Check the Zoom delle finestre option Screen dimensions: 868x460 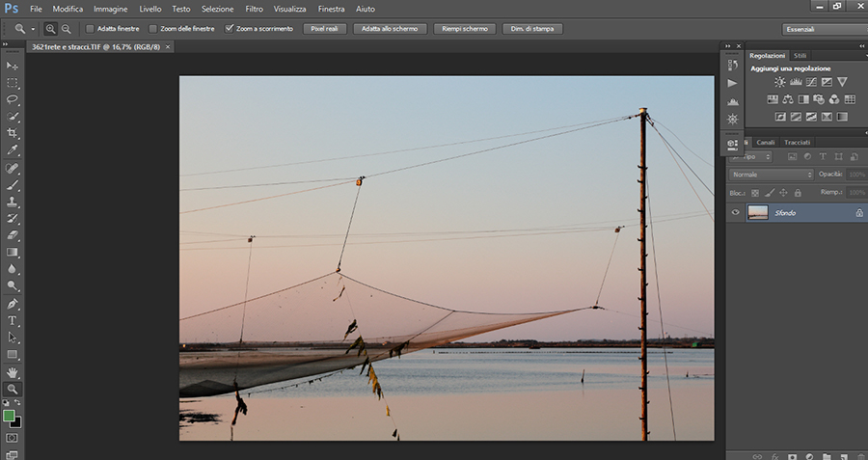click(x=152, y=29)
